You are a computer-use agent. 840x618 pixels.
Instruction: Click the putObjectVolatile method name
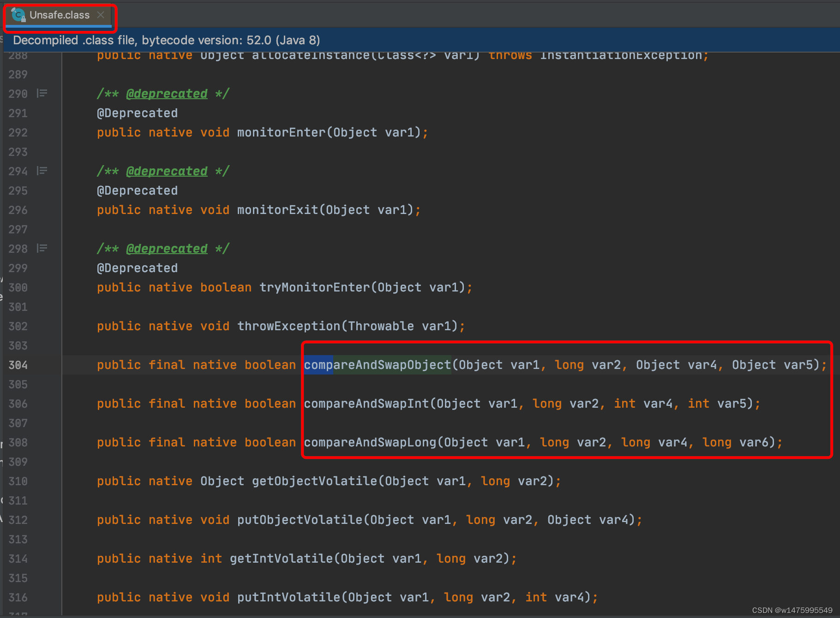coord(300,520)
